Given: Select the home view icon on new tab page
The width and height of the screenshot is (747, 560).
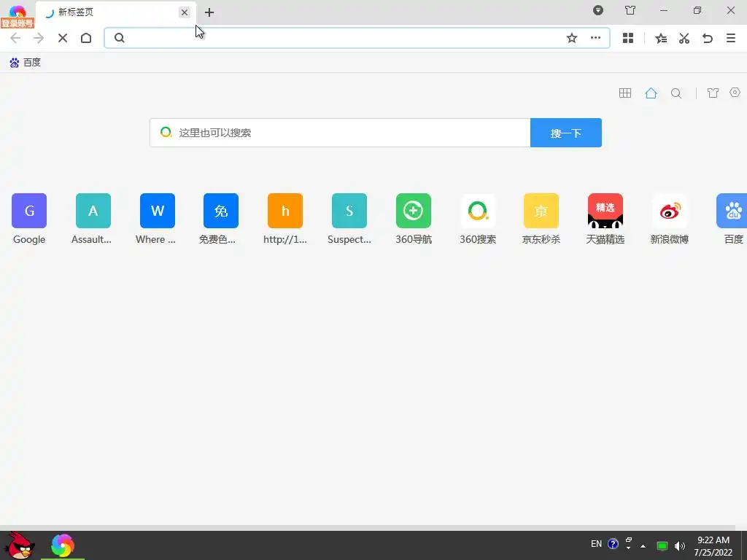Looking at the screenshot, I should [x=651, y=93].
